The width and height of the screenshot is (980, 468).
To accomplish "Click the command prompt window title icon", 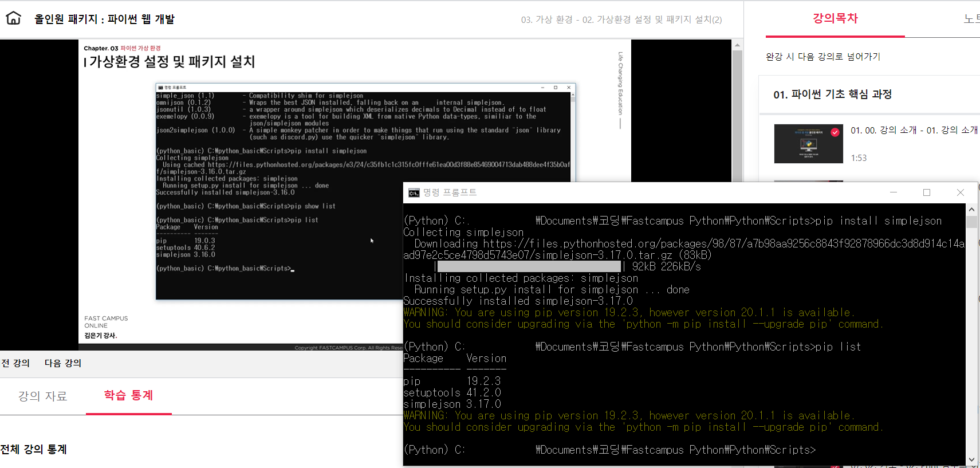I will point(414,193).
